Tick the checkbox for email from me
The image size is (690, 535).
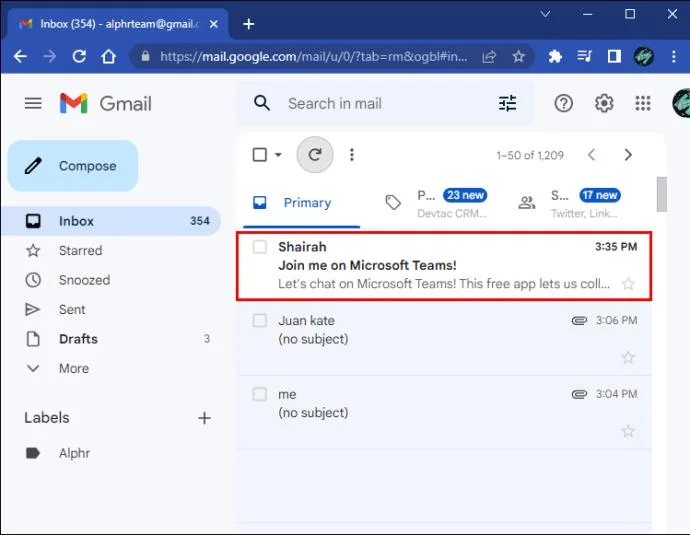(x=260, y=394)
